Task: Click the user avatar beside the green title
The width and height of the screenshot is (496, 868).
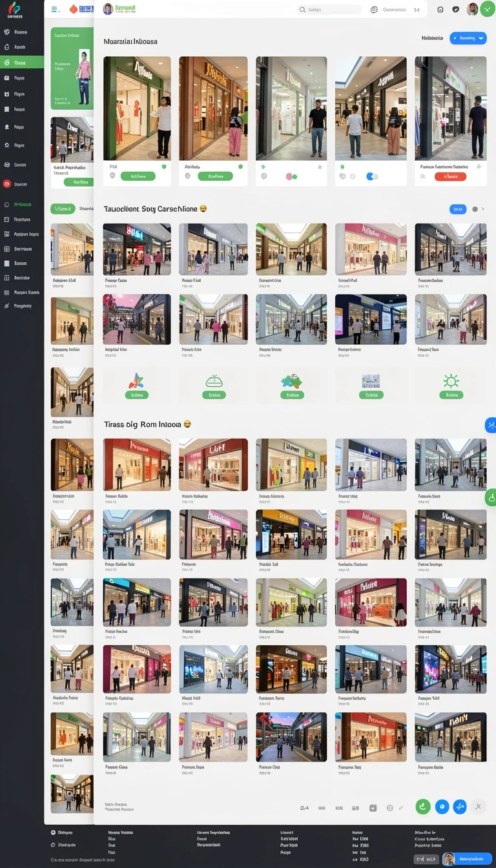Action: click(x=108, y=8)
